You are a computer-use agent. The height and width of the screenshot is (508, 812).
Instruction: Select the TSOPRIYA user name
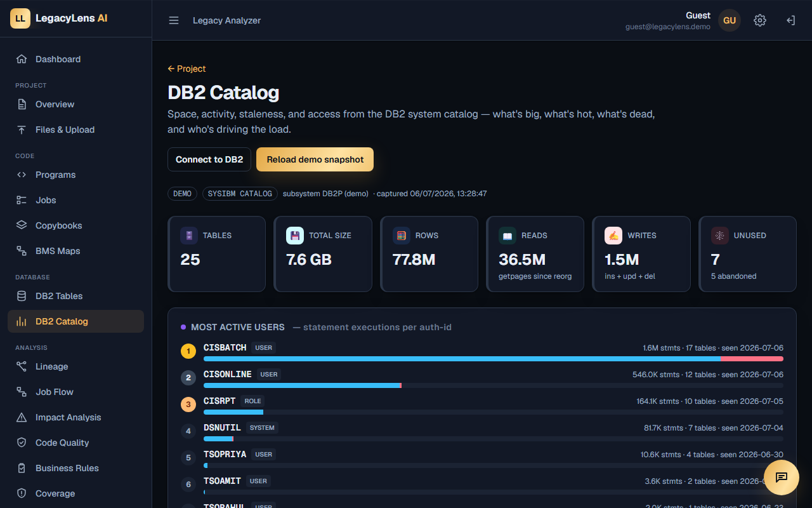click(x=225, y=455)
